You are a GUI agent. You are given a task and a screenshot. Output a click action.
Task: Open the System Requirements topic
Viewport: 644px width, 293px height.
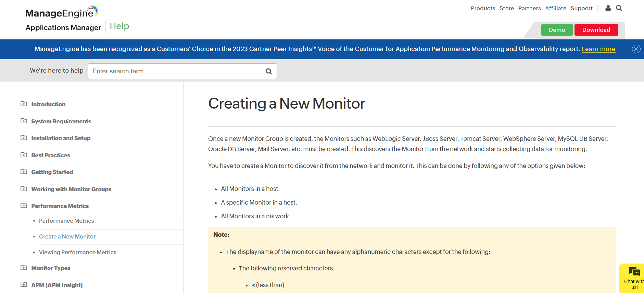(x=61, y=121)
